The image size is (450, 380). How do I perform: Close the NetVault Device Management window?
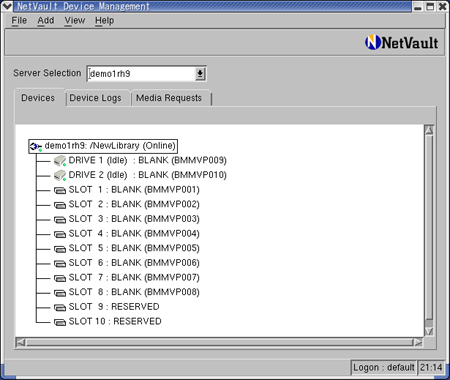pyautogui.click(x=443, y=6)
